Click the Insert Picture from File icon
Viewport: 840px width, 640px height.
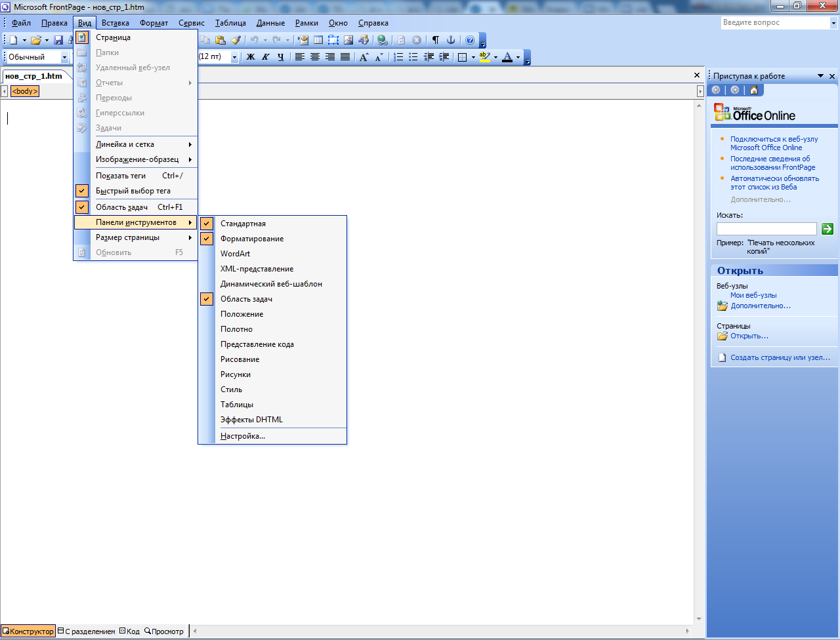(348, 40)
